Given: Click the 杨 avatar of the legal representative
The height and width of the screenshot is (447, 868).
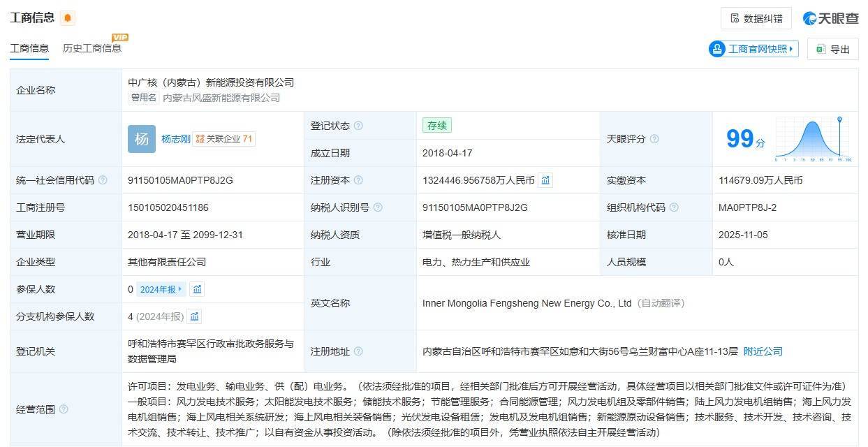Looking at the screenshot, I should (x=141, y=139).
